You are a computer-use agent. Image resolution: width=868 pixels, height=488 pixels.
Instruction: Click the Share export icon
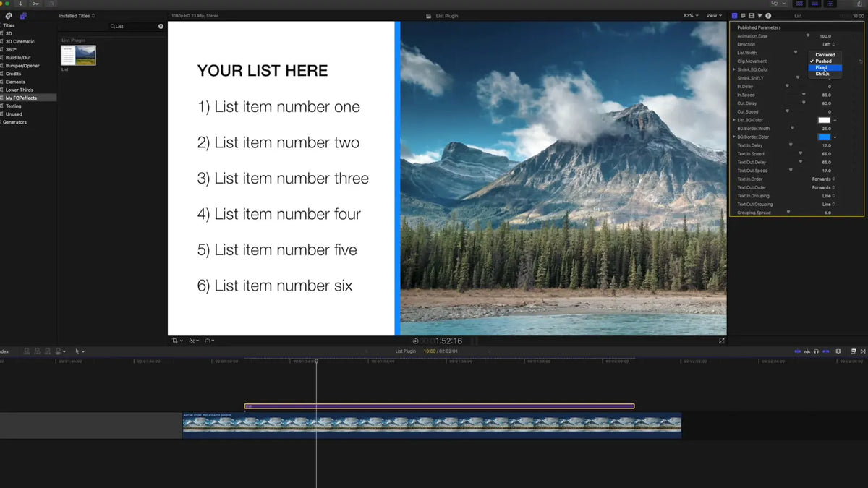tap(859, 4)
